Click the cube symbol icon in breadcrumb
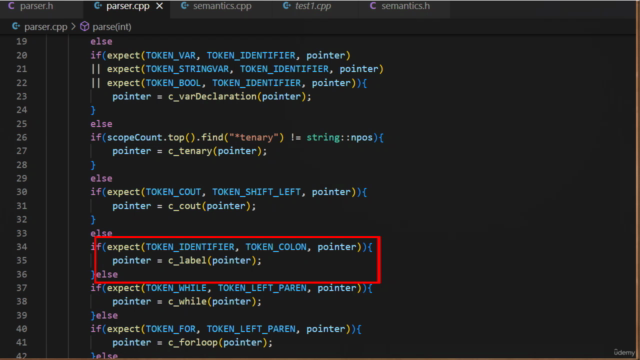The image size is (640, 360). pyautogui.click(x=84, y=27)
